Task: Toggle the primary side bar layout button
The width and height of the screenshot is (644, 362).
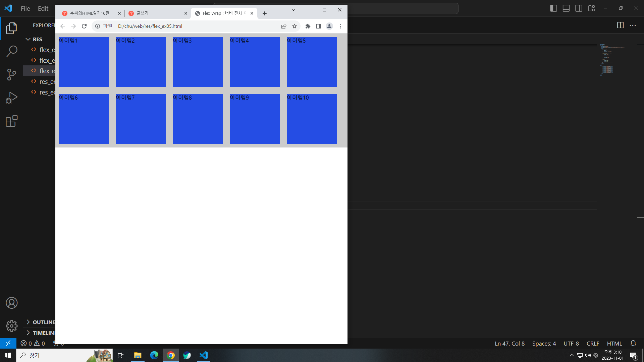Action: (x=553, y=8)
